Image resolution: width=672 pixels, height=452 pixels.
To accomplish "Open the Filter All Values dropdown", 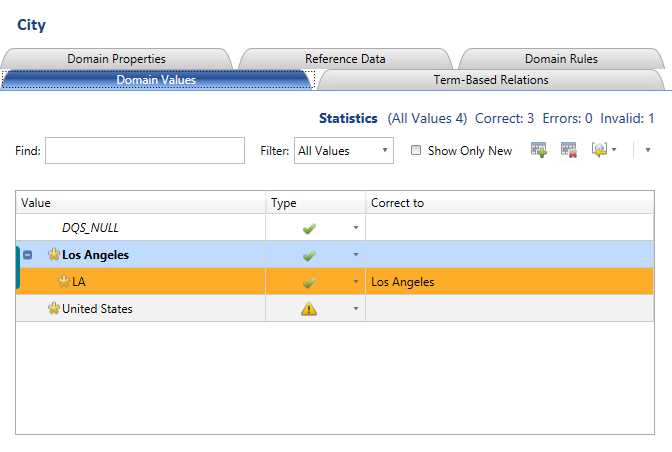I will 343,151.
